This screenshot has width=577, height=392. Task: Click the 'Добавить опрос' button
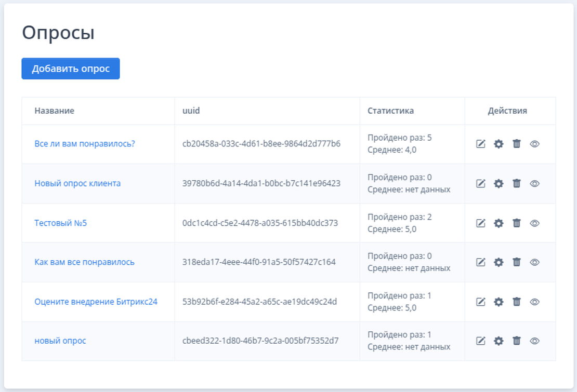tap(71, 69)
